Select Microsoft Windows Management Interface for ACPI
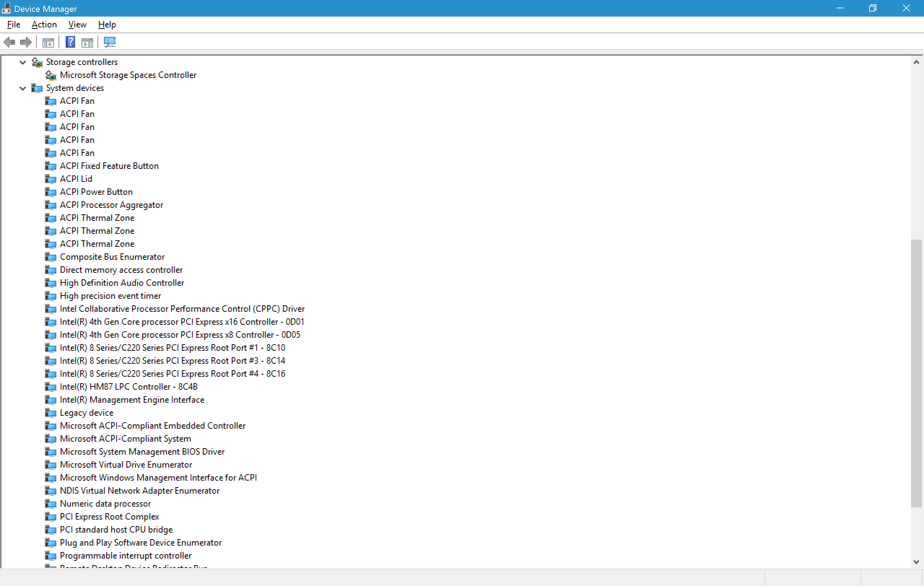 [158, 478]
